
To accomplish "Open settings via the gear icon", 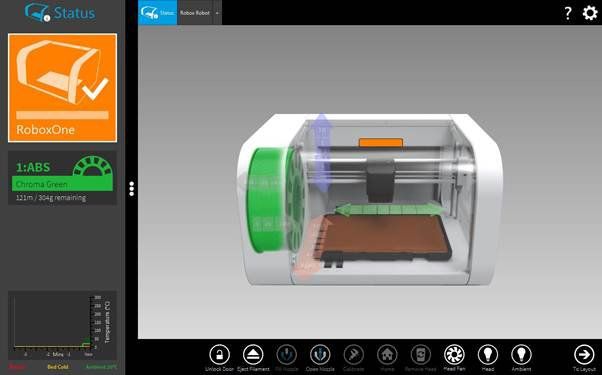I will pyautogui.click(x=590, y=13).
